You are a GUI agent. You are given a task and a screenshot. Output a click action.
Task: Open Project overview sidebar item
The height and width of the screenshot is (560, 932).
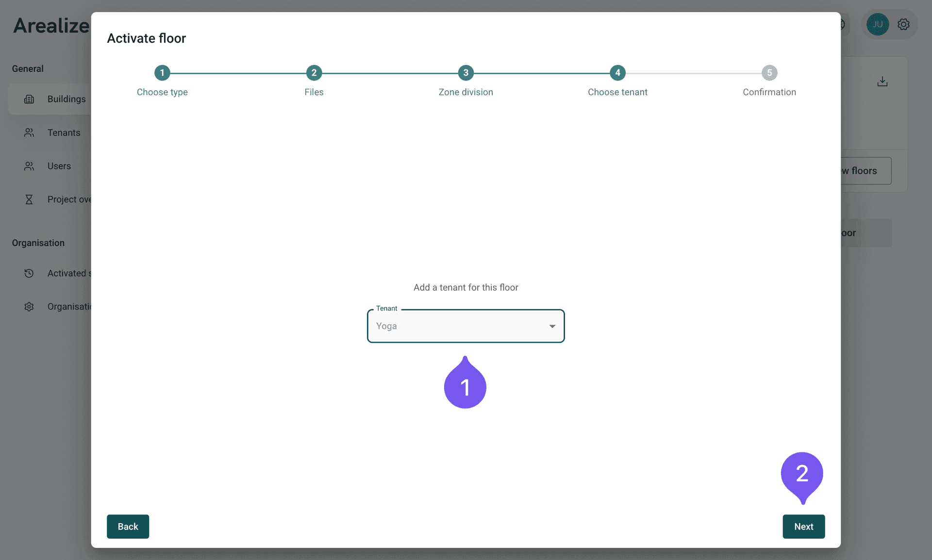tap(50, 199)
